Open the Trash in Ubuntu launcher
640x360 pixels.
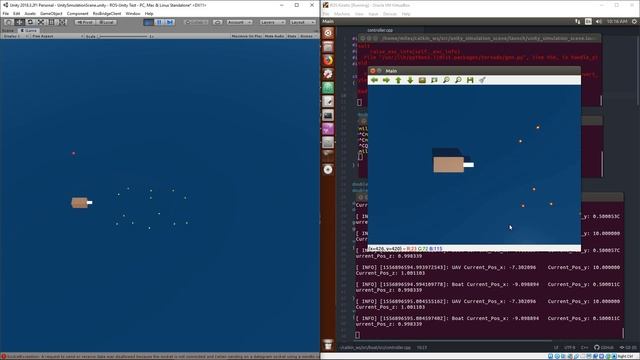328,345
